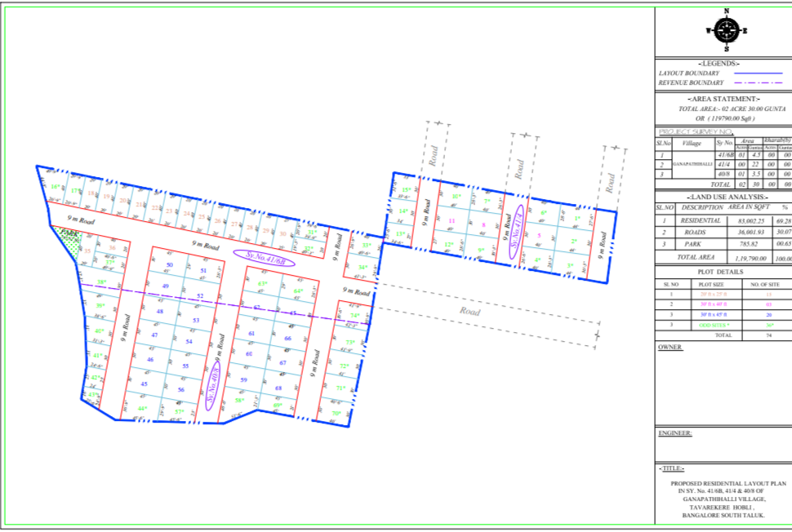Click the "30' ft x 40' ft" plot size

tap(713, 304)
